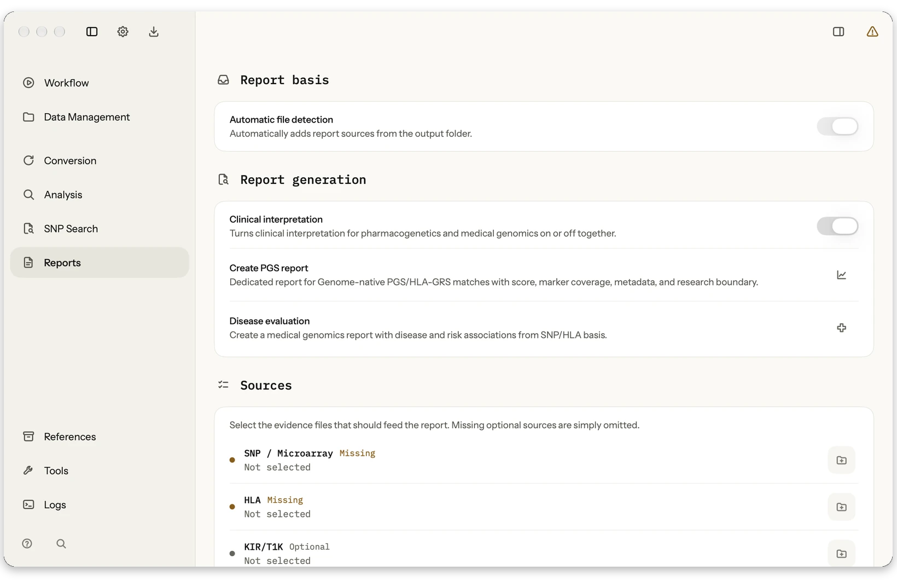Switch to Conversion page
Viewport: 897px width, 588px height.
coord(100,161)
